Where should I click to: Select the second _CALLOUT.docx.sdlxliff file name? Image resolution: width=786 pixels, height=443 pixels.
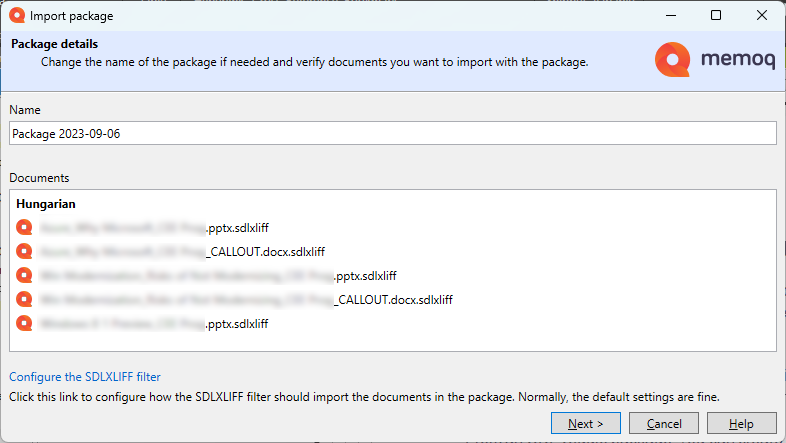(x=246, y=300)
